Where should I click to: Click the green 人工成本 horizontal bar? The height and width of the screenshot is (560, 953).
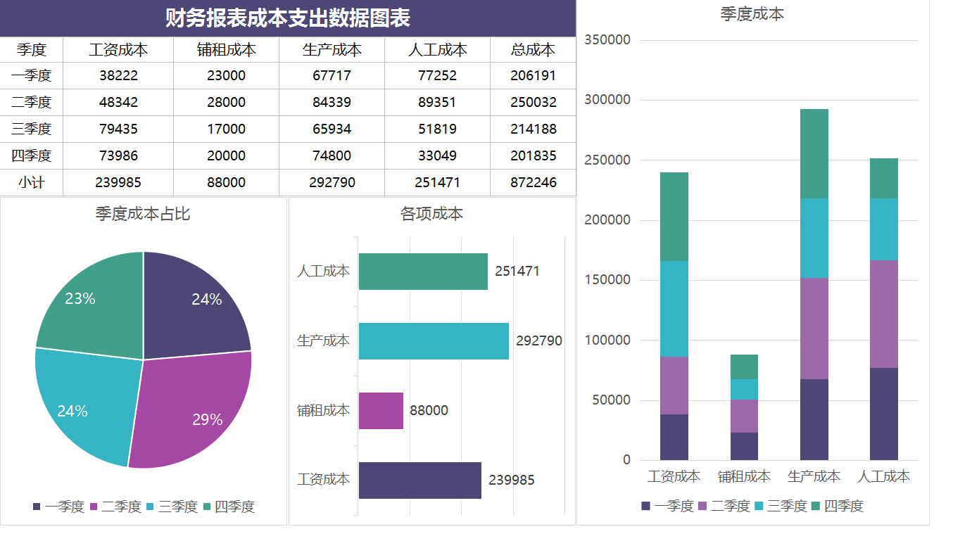point(423,272)
